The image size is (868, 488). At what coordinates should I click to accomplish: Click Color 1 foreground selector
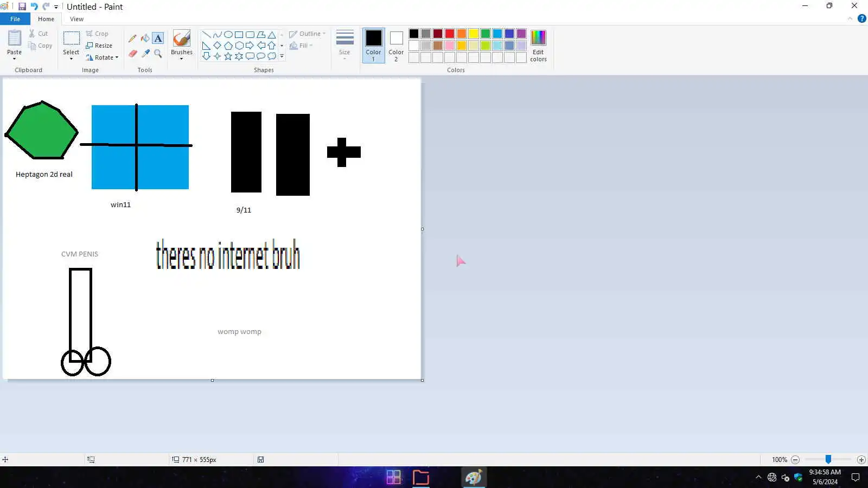373,46
